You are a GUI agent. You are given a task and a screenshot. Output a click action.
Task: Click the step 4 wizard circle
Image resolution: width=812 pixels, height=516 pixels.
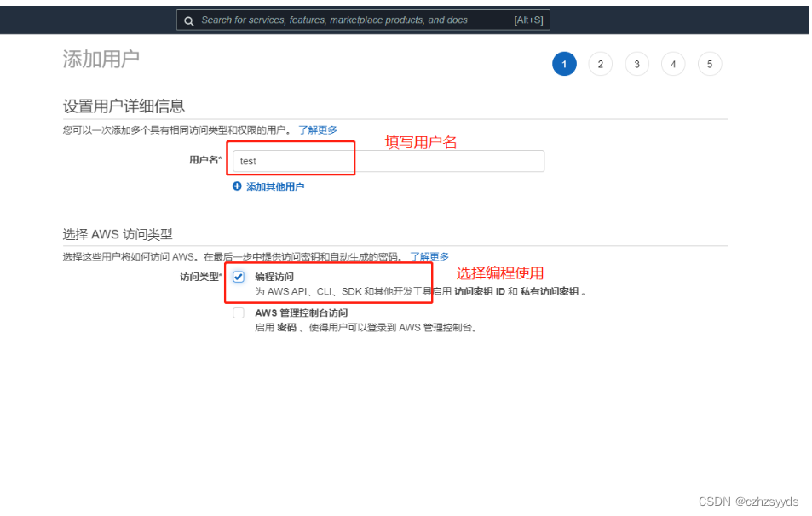click(x=673, y=64)
